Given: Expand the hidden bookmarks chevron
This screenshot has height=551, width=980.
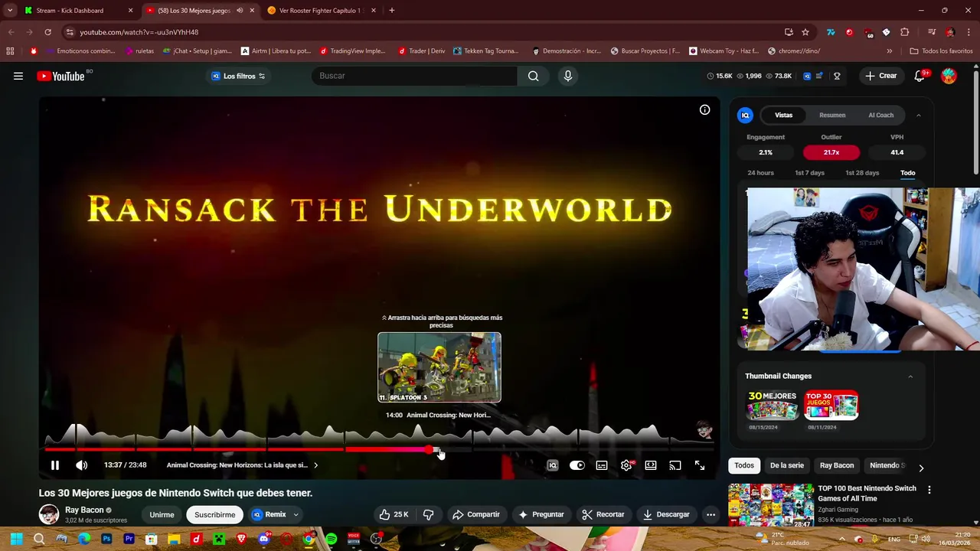Looking at the screenshot, I should click(x=889, y=51).
